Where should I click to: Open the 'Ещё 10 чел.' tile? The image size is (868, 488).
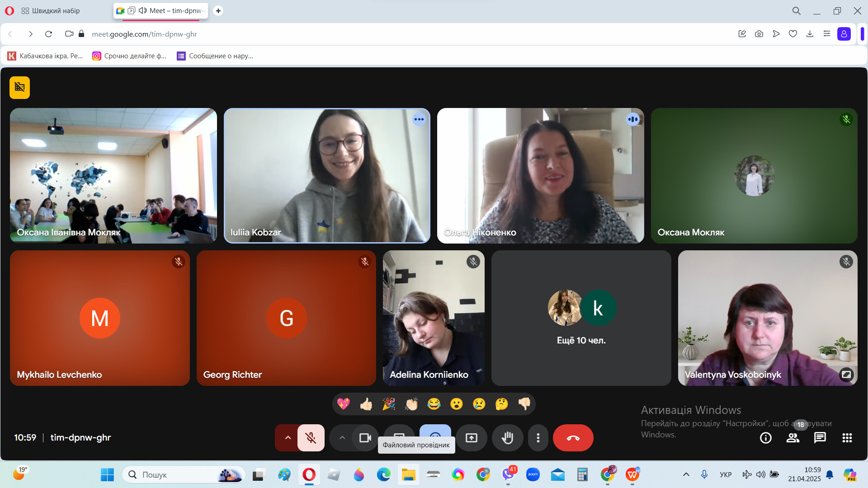coord(581,318)
